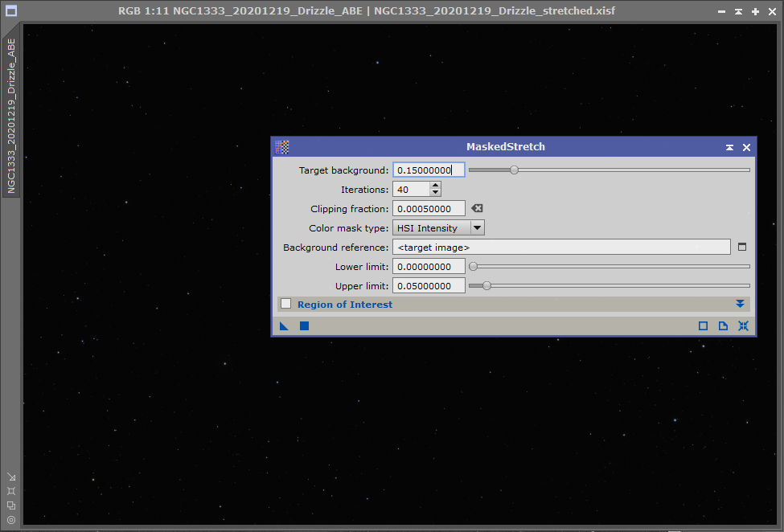Click the diagonal arrow icon at window bottom-left
The height and width of the screenshot is (532, 784).
coord(11,477)
